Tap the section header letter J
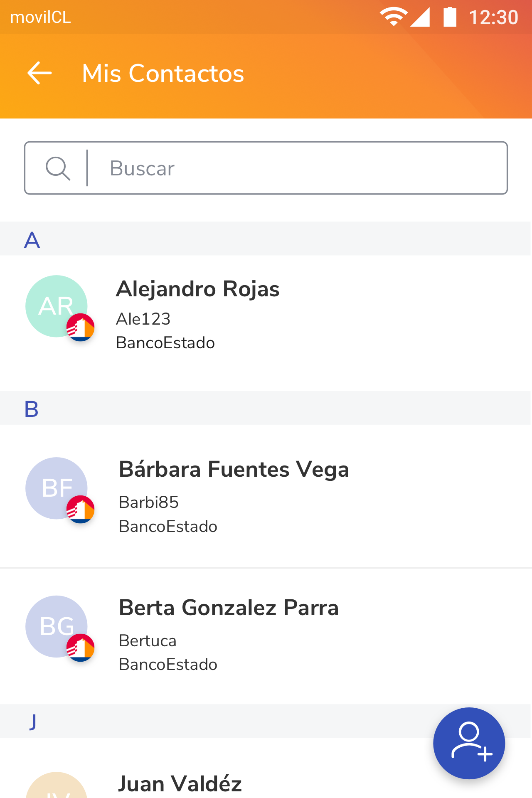The image size is (532, 798). pyautogui.click(x=33, y=722)
